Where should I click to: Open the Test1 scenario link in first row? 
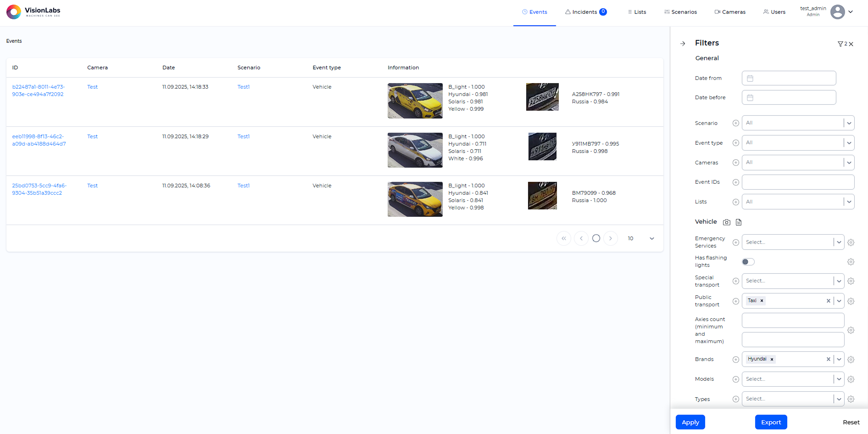tap(243, 86)
